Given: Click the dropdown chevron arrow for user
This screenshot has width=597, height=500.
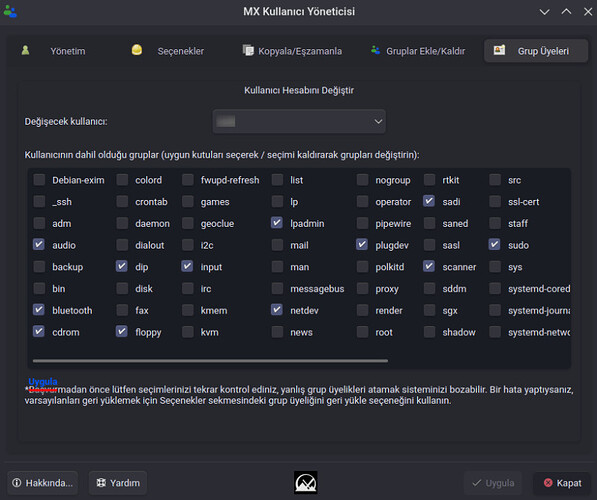Looking at the screenshot, I should (x=378, y=121).
